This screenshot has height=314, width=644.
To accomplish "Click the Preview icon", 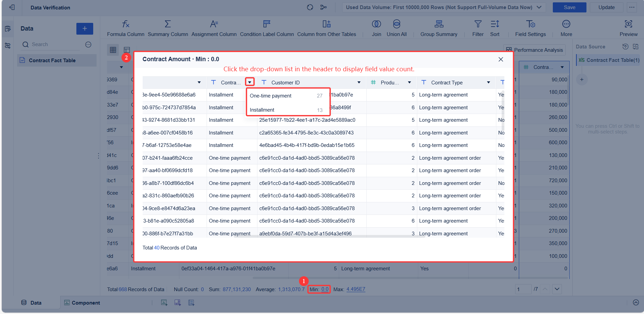I will click(629, 24).
